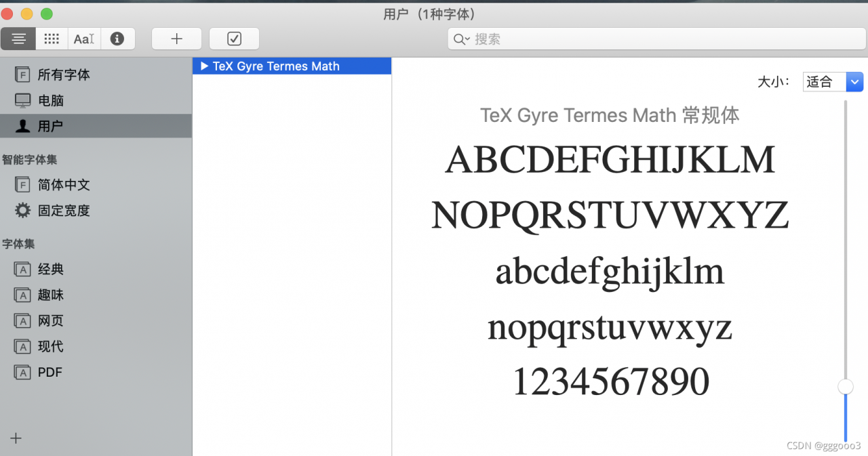Open the Web (网页) font collection
Screen dimensions: 868x456
50,320
